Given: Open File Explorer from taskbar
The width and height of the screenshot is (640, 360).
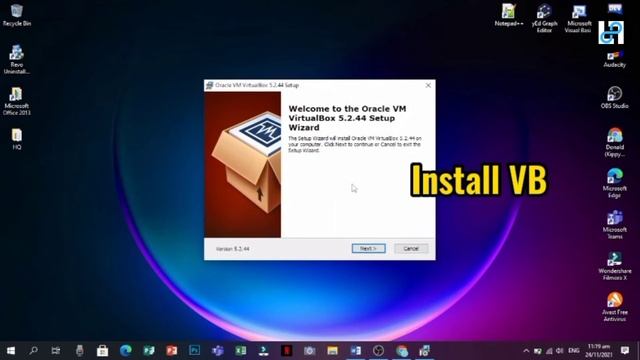Looking at the screenshot, I should click(333, 351).
